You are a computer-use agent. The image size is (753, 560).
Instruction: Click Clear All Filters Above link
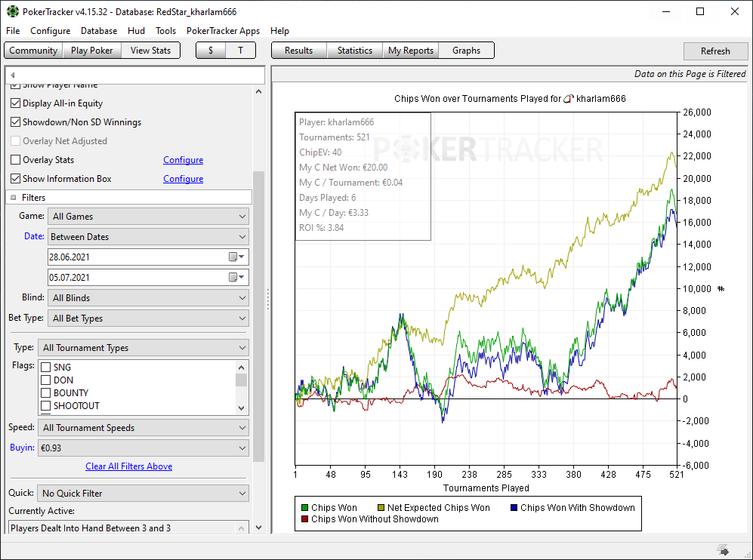click(128, 466)
